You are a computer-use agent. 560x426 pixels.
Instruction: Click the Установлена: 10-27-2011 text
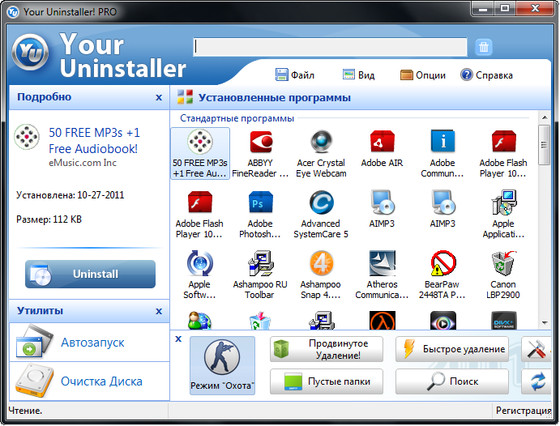70,195
